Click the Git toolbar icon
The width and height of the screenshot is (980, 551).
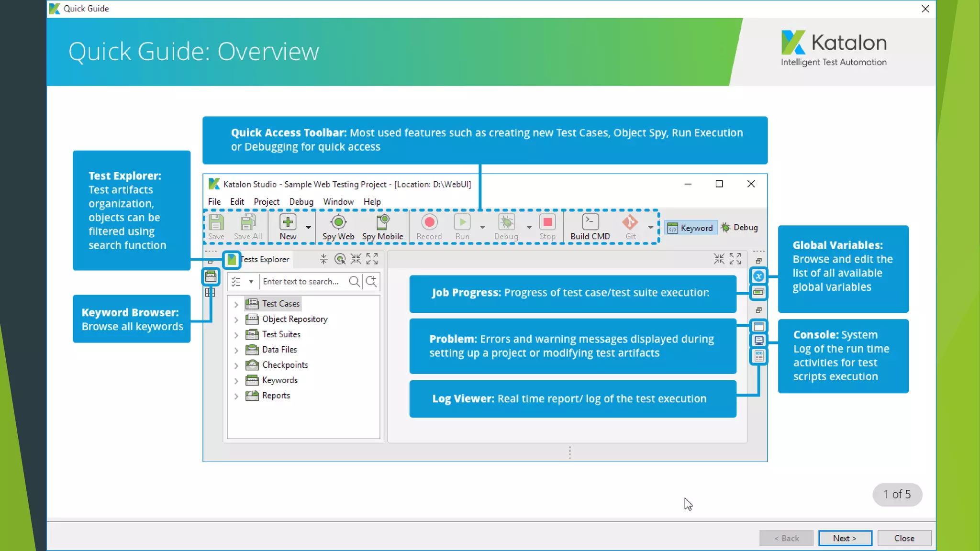coord(630,222)
